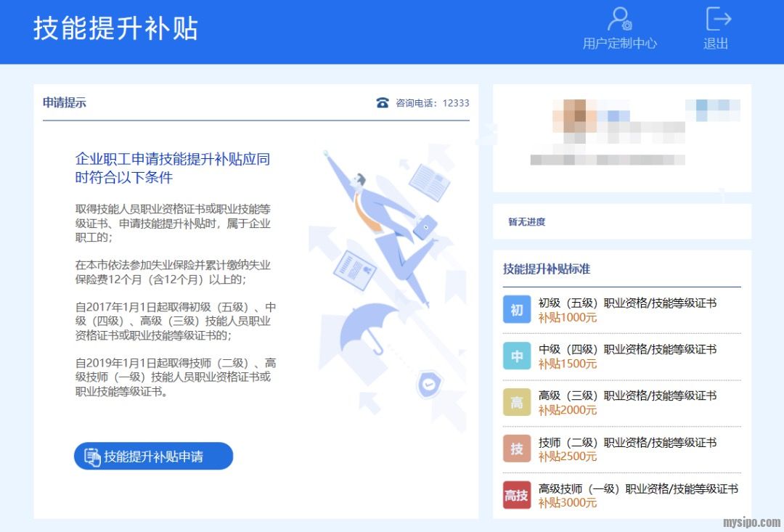Click the 技能提升补贴申请 apply button
The height and width of the screenshot is (532, 784).
pyautogui.click(x=153, y=457)
